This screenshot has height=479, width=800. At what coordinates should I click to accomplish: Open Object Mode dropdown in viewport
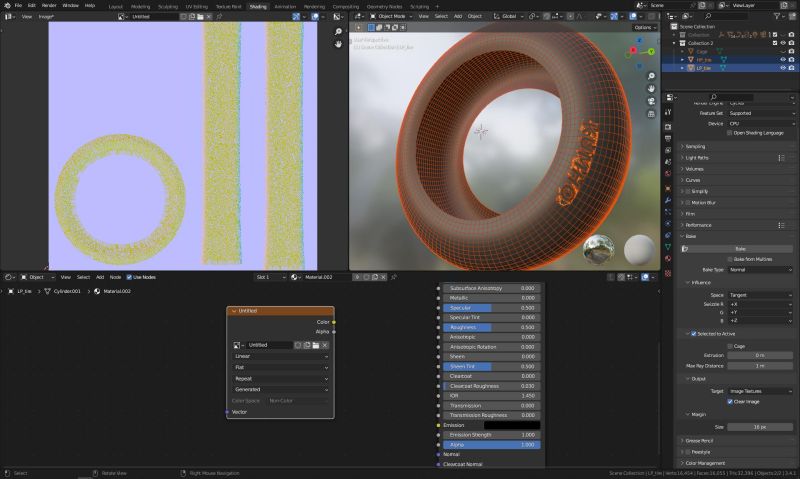[x=391, y=16]
